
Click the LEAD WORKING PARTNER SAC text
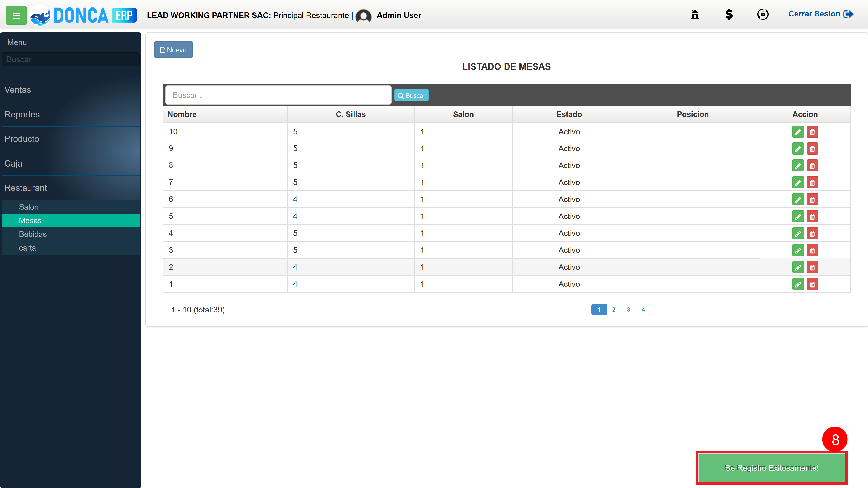[x=209, y=16]
